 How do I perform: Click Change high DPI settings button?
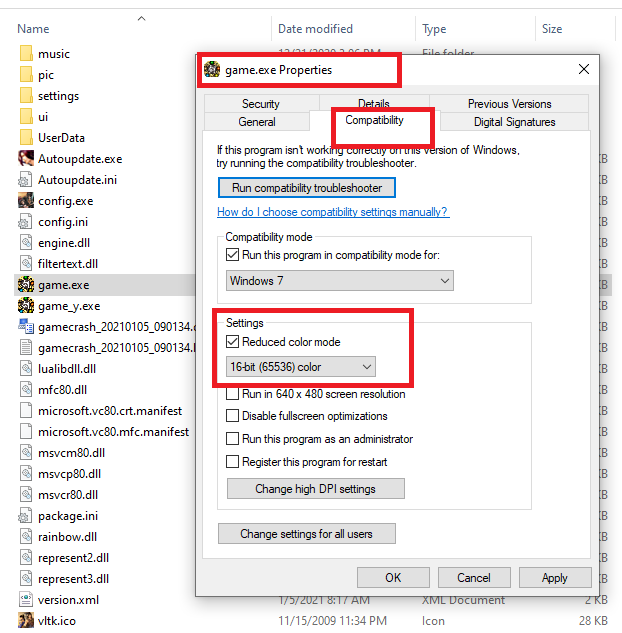point(315,489)
